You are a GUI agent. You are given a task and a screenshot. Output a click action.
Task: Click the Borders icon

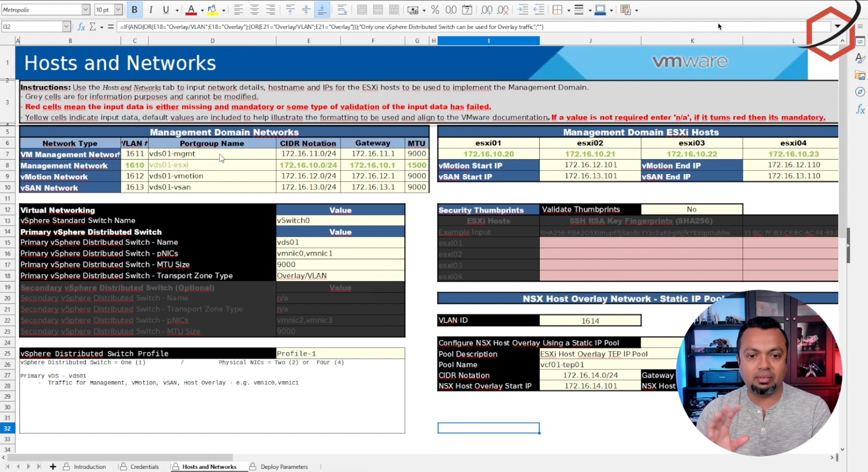pyautogui.click(x=557, y=10)
